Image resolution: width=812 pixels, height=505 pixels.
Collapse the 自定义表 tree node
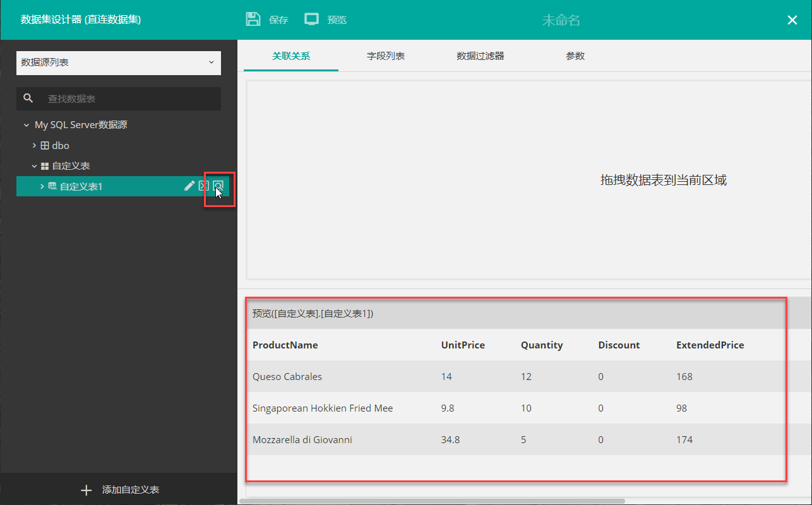pos(35,166)
